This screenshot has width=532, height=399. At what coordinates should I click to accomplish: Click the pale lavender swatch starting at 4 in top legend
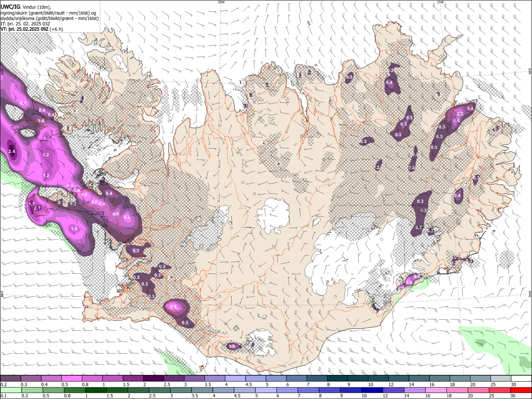[235, 378]
